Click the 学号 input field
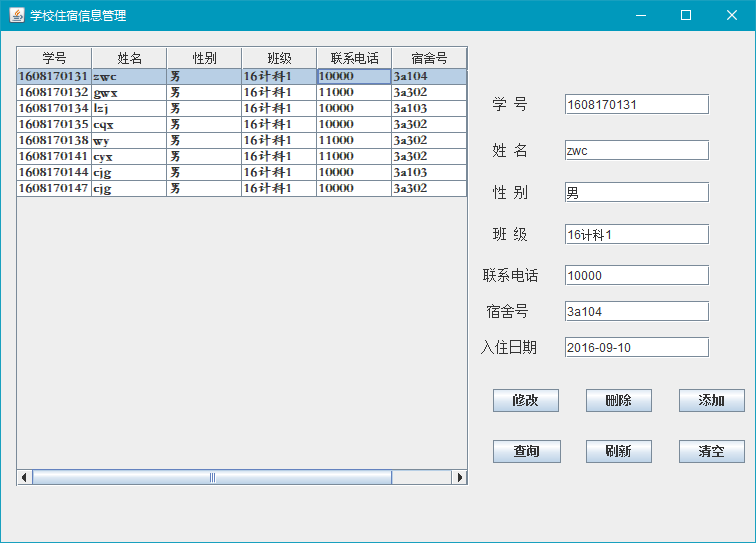 [x=636, y=104]
